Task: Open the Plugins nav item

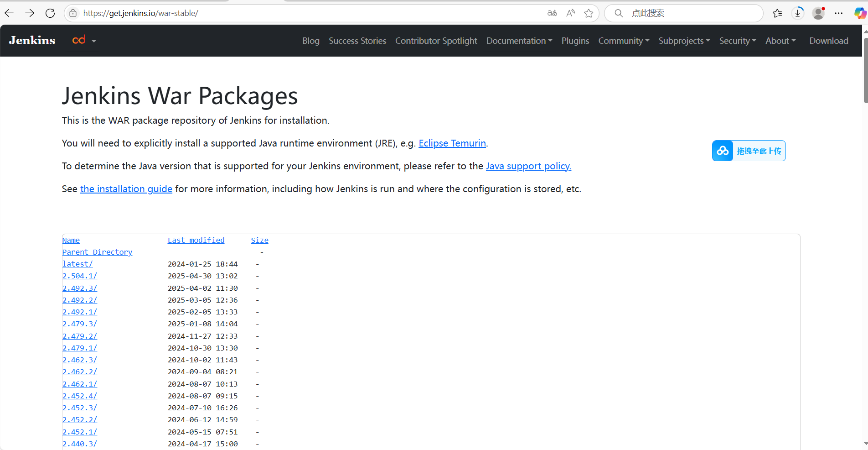Action: click(575, 41)
